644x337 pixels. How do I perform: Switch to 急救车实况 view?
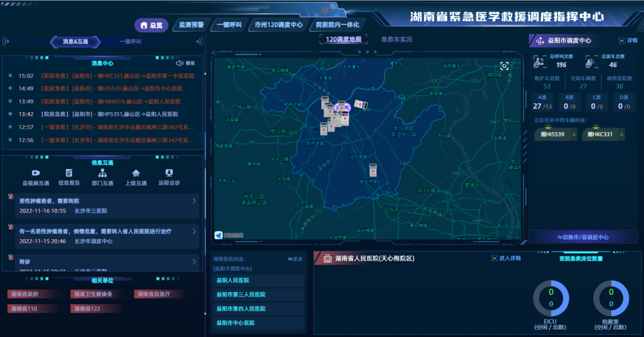(397, 39)
